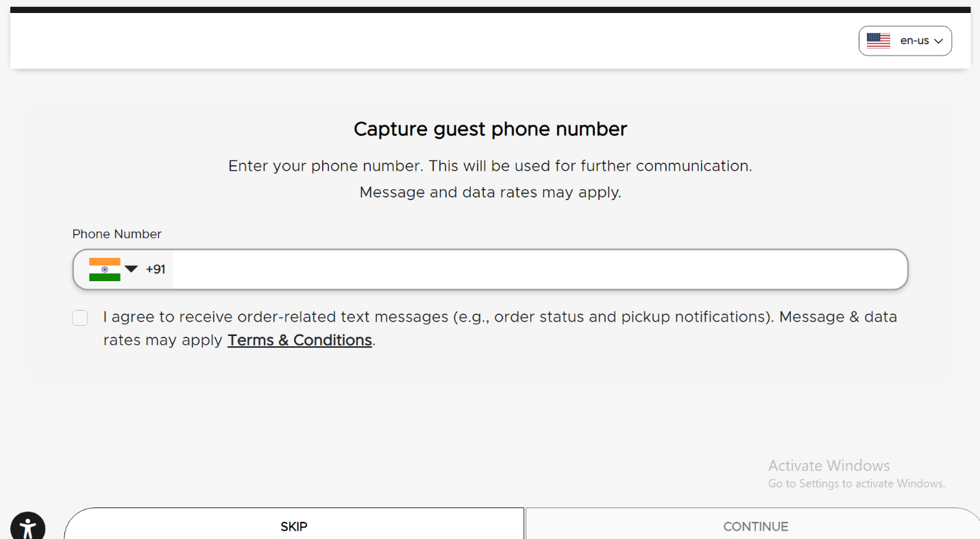980x539 pixels.
Task: Check the order-related text messages checkbox
Action: [x=80, y=318]
